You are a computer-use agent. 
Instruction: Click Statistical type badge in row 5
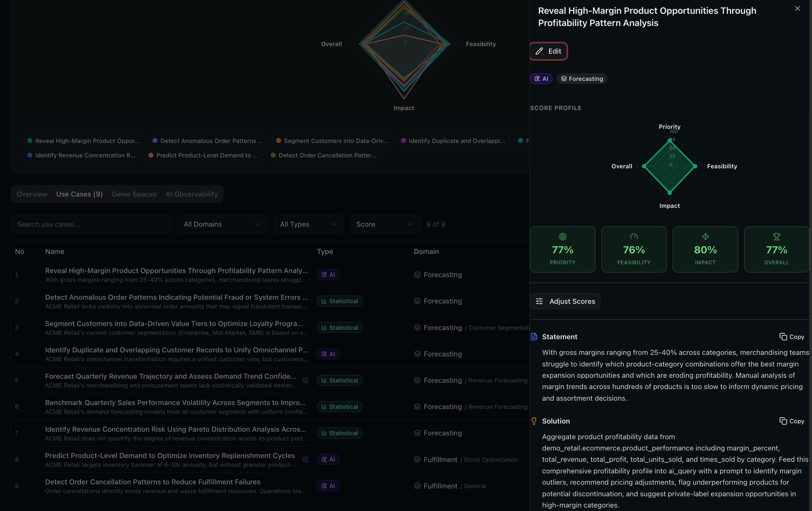[x=339, y=380]
